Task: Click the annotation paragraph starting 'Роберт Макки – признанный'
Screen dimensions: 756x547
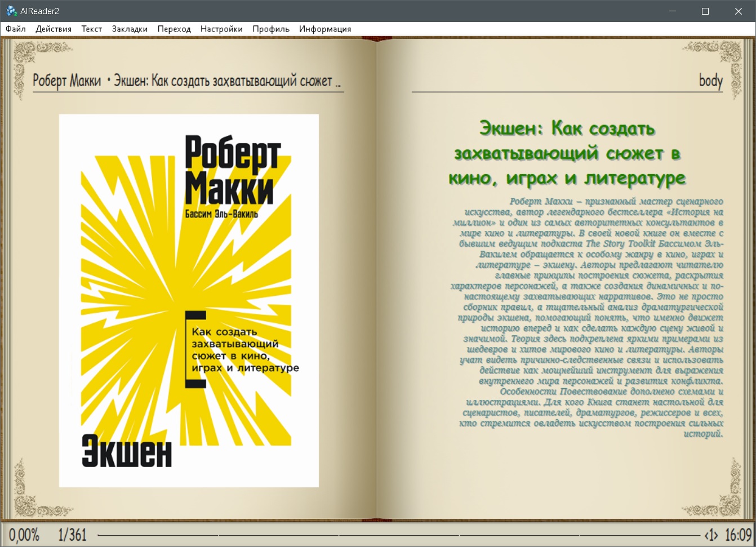Action: (586, 318)
